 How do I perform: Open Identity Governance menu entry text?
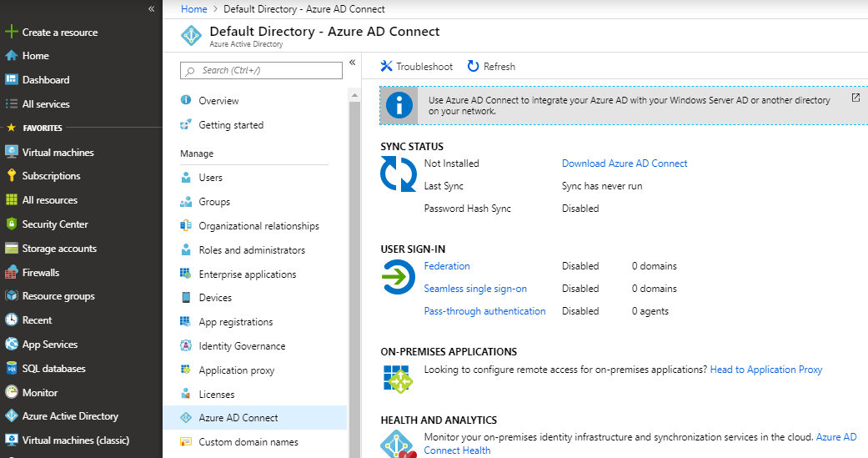(242, 345)
